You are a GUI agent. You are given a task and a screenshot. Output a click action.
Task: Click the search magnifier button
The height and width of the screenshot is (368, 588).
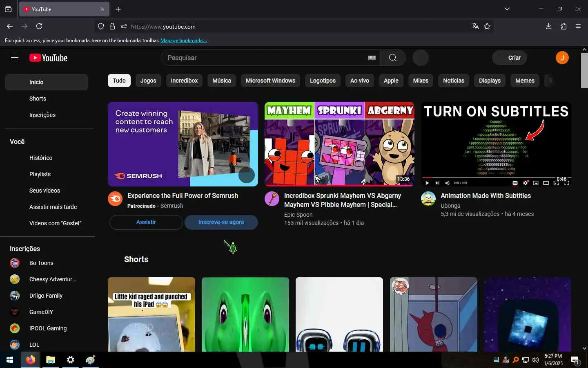pyautogui.click(x=392, y=58)
